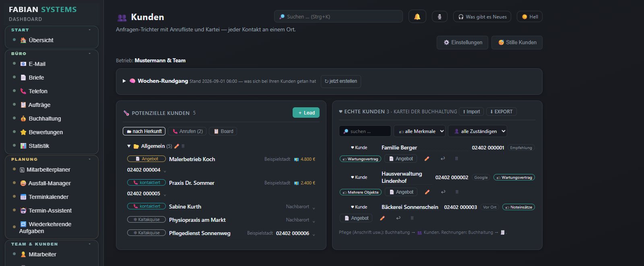Click the return arrow for Hausverwaltung Lindenhof
The width and height of the screenshot is (644, 266).
click(443, 192)
